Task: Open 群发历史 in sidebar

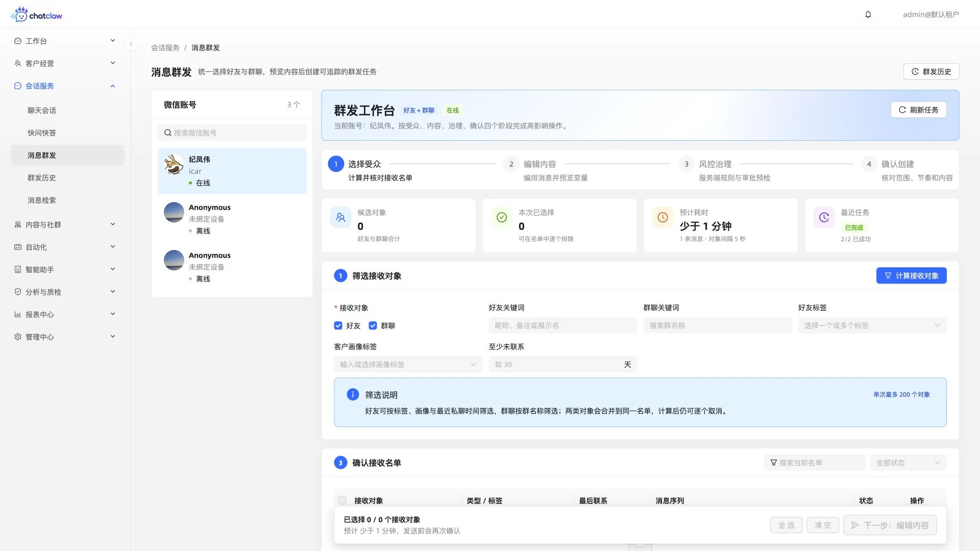Action: click(68, 178)
